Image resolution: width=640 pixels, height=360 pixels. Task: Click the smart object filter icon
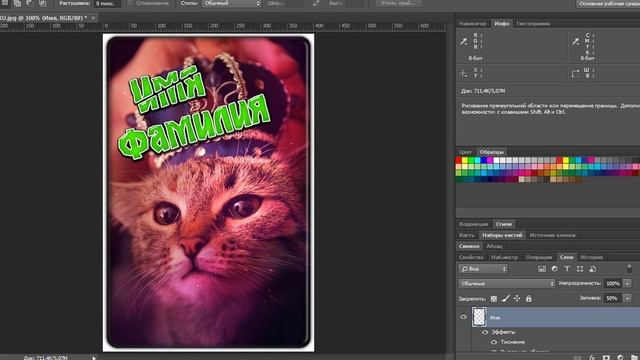pos(593,269)
